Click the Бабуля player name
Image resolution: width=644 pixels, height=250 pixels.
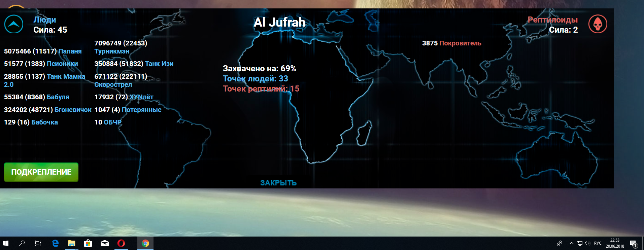[58, 97]
